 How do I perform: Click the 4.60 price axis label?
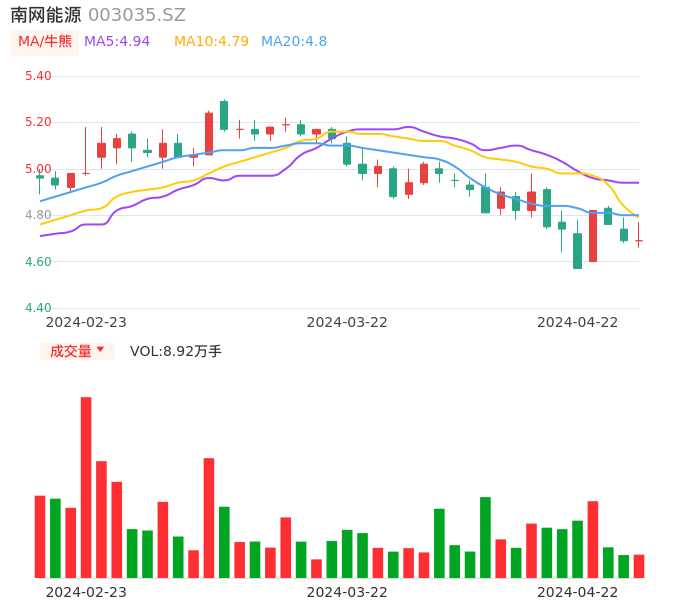(37, 262)
